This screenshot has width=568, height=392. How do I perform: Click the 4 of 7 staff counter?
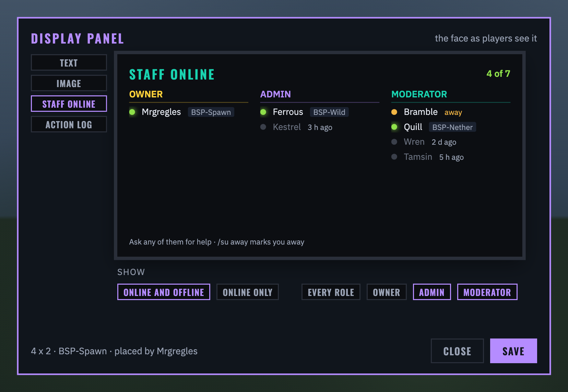tap(498, 73)
